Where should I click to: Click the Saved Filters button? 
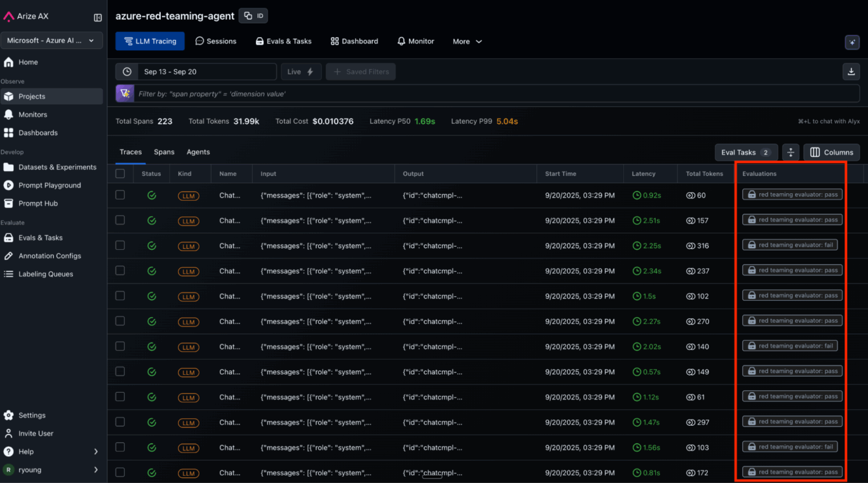361,72
